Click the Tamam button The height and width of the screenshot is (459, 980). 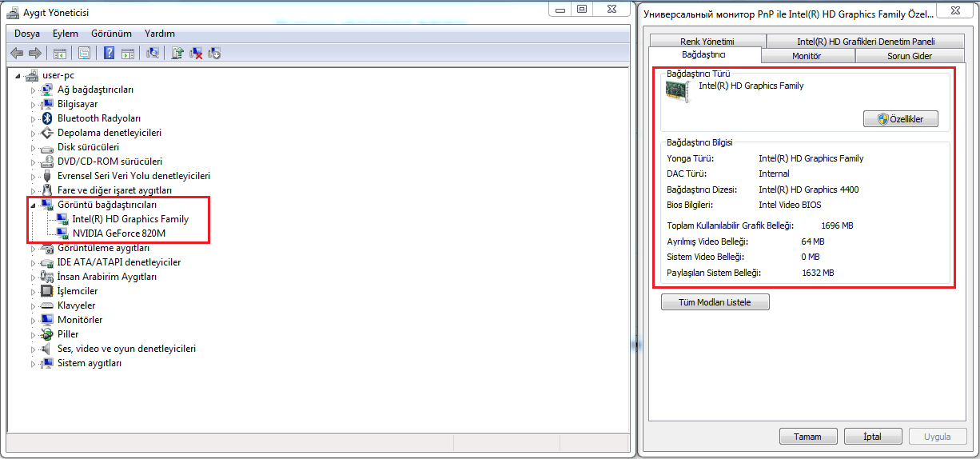pyautogui.click(x=807, y=437)
